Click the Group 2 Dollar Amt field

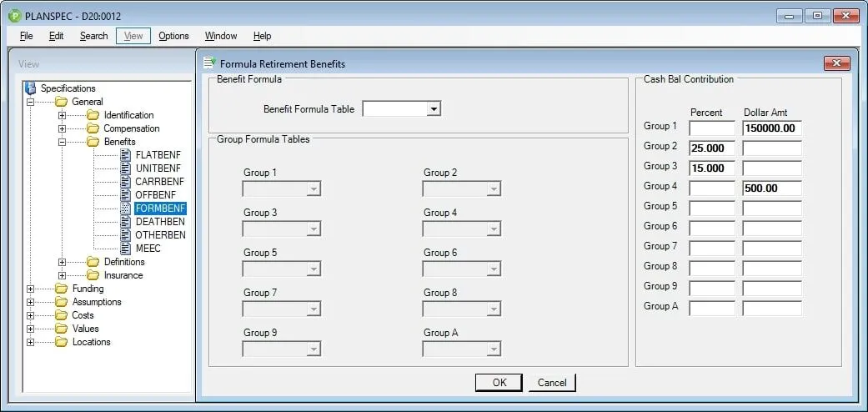(x=771, y=148)
